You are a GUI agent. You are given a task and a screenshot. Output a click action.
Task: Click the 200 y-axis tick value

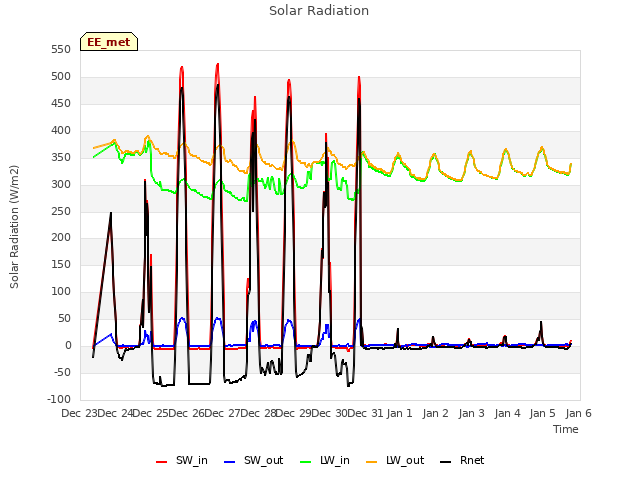[x=61, y=238]
